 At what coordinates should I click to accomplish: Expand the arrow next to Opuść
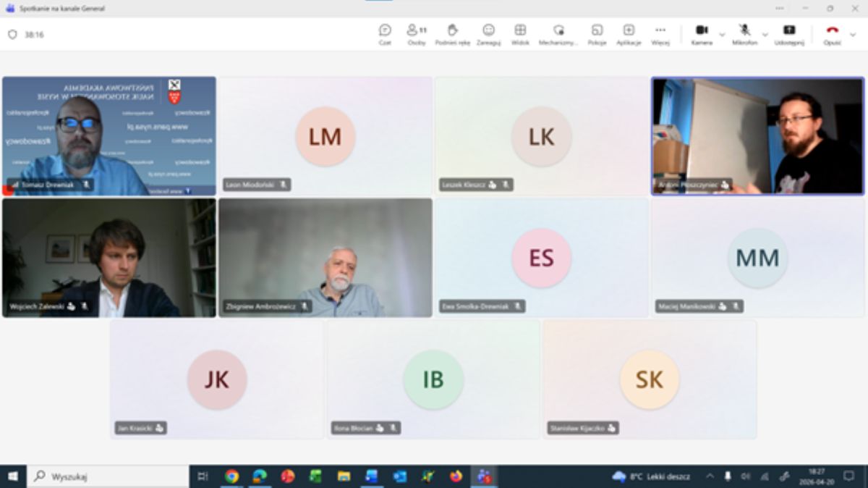coord(853,34)
